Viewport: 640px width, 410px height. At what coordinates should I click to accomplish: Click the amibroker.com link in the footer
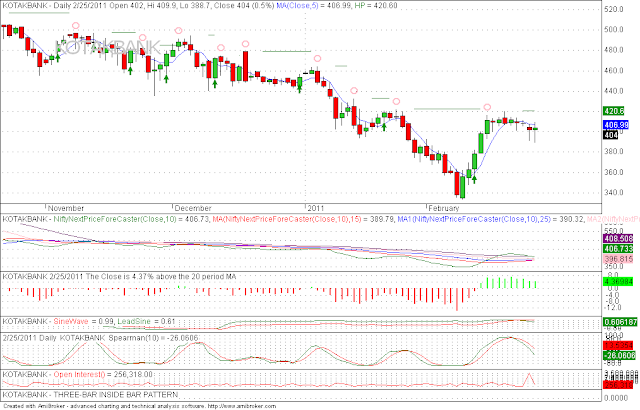[242, 406]
